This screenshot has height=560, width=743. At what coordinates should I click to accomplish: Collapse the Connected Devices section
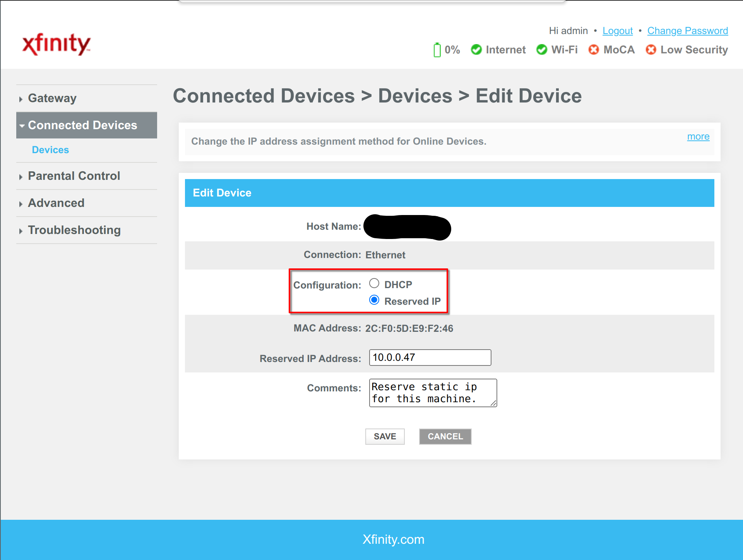82,125
